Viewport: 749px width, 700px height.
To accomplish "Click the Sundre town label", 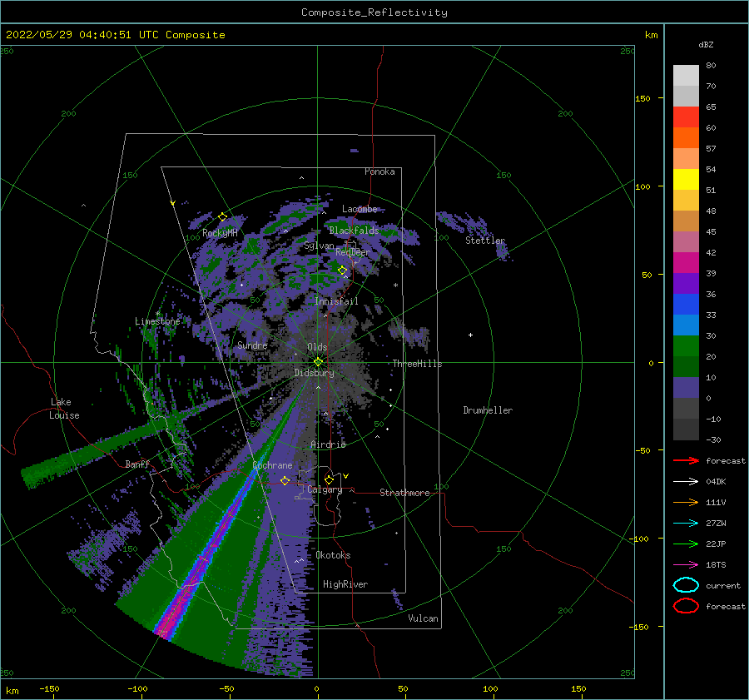I will (252, 345).
